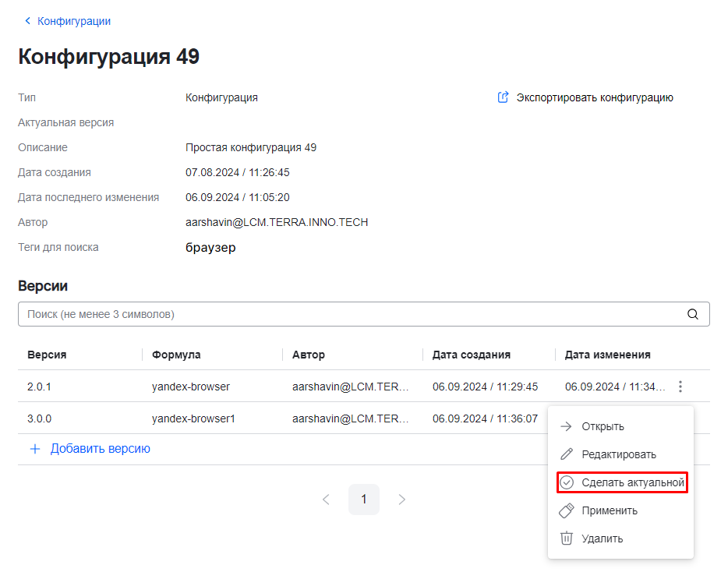This screenshot has width=728, height=572.
Task: Click the pencil icon for Редактировать
Action: tap(567, 454)
